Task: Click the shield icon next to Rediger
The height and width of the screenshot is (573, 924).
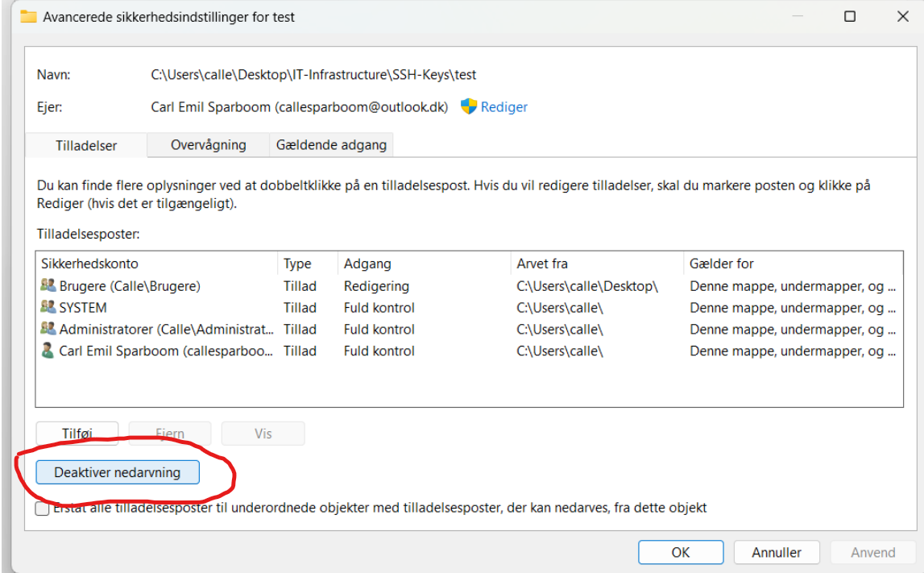Action: [x=469, y=106]
